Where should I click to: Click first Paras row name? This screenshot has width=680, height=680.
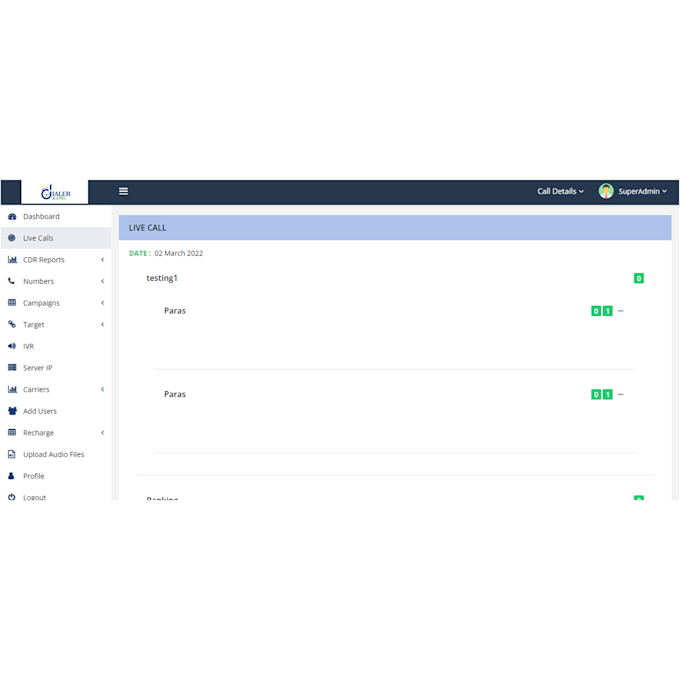pos(175,311)
